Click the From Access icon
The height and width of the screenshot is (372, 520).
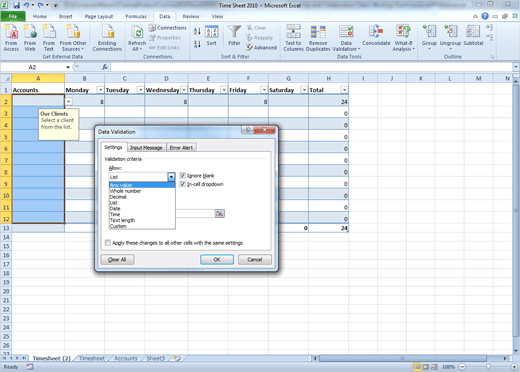pos(11,38)
